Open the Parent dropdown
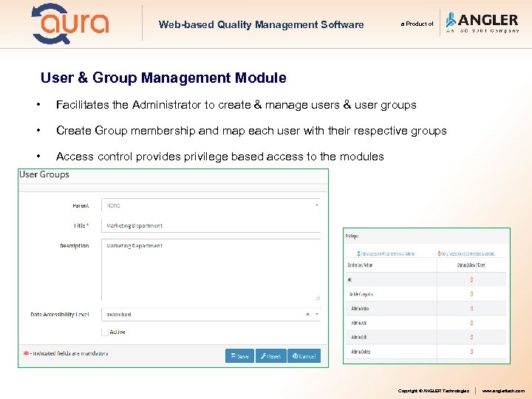This screenshot has height=399, width=532. pos(211,205)
